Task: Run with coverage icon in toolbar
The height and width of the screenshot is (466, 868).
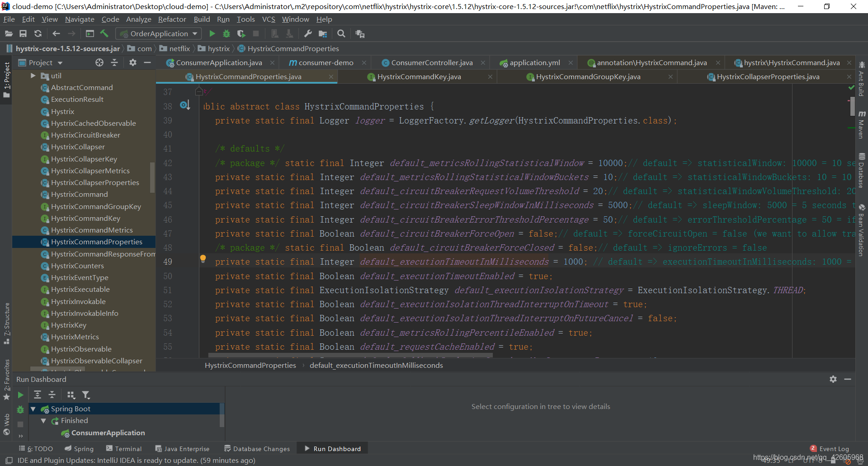Action: click(x=241, y=33)
